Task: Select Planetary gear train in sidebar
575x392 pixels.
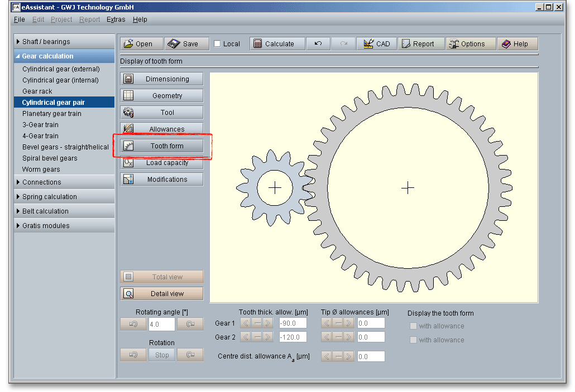Action: point(52,114)
